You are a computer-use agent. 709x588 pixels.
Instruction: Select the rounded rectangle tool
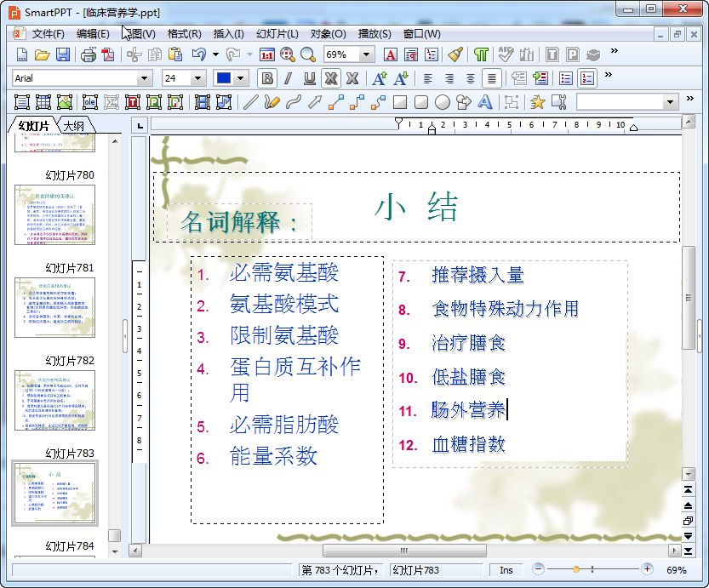421,102
